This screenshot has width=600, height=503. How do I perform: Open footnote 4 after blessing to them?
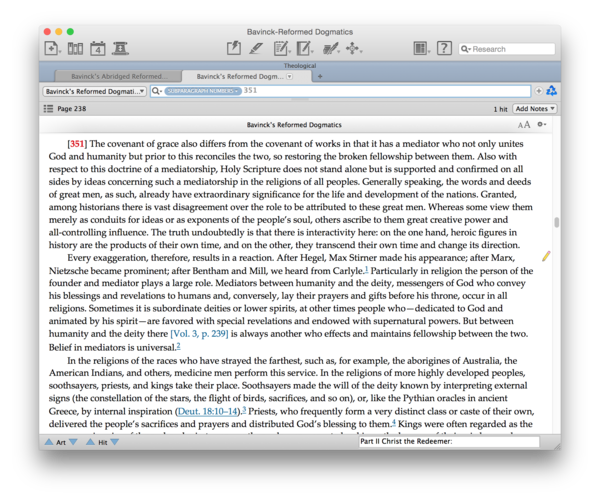(393, 422)
